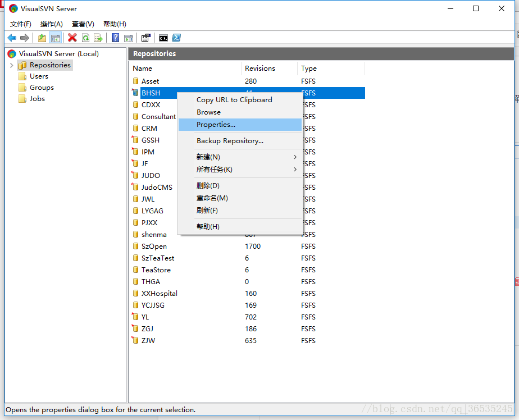The image size is (519, 420).
Task: Click the Forward arrow in the toolbar
Action: [25, 38]
